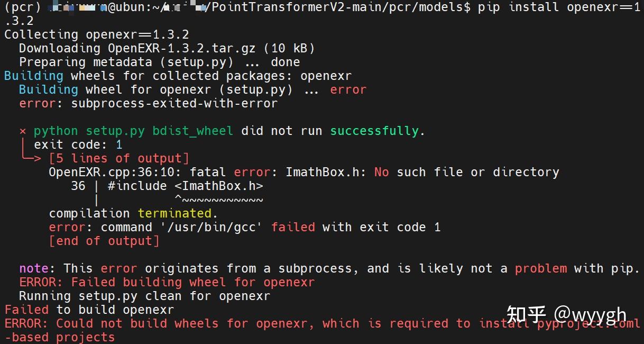Click 'OpenEXR.cpp:36:10' file reference
This screenshot has height=344, width=644.
115,172
